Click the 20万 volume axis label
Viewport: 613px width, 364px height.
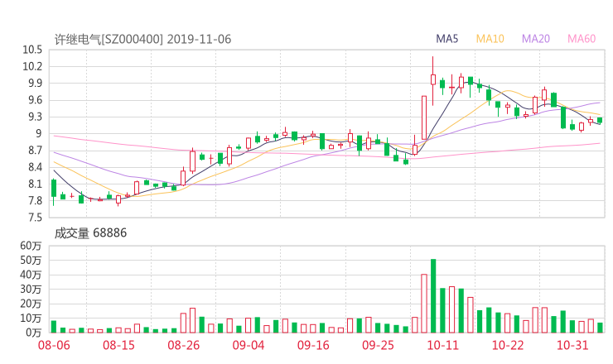pyautogui.click(x=31, y=304)
